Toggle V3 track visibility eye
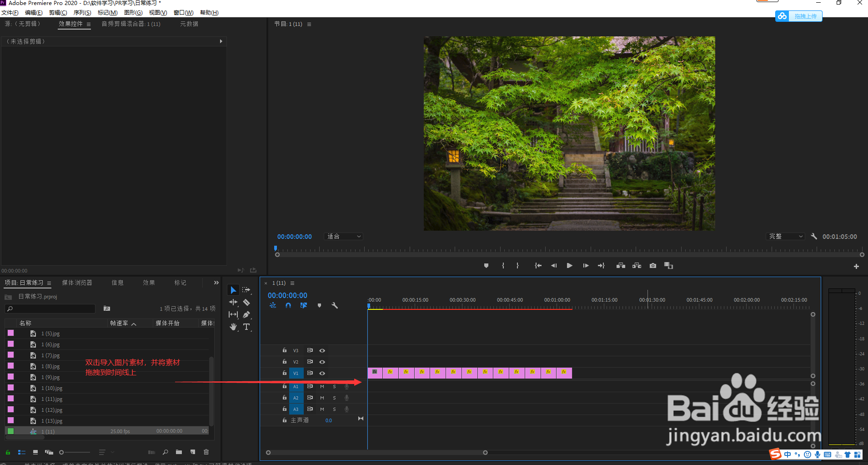Viewport: 868px width, 465px height. pyautogui.click(x=322, y=351)
